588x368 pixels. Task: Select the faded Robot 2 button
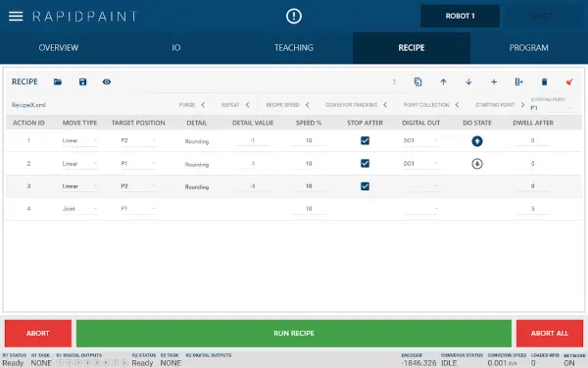543,16
